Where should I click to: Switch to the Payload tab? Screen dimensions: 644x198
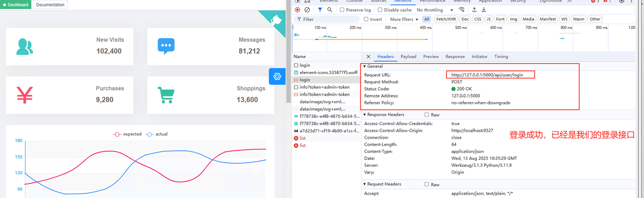click(408, 57)
